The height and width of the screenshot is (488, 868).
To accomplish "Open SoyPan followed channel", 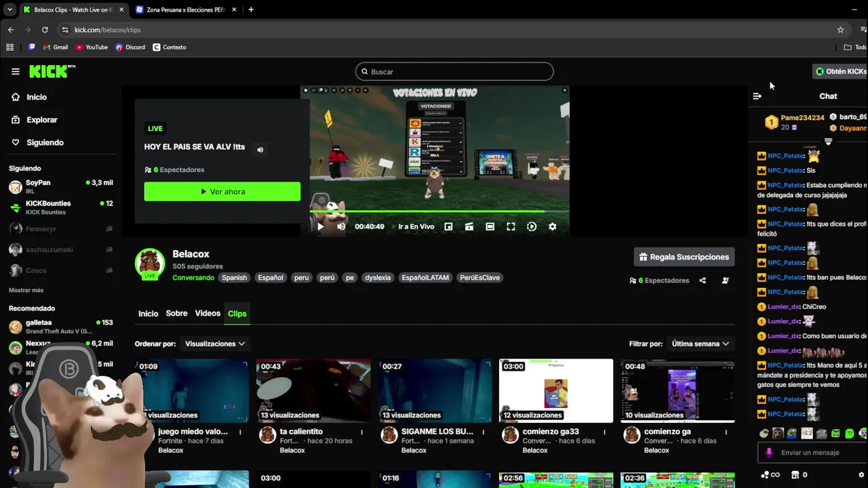I will [61, 187].
